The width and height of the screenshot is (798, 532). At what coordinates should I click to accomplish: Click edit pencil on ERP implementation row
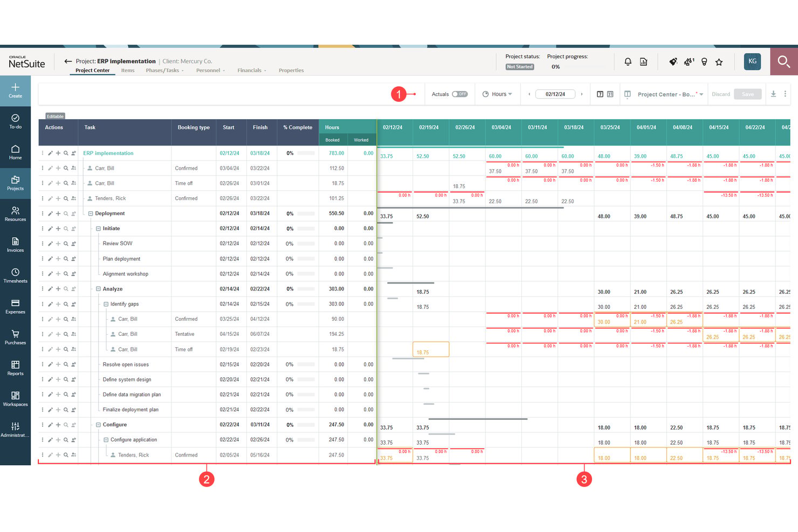tap(50, 153)
